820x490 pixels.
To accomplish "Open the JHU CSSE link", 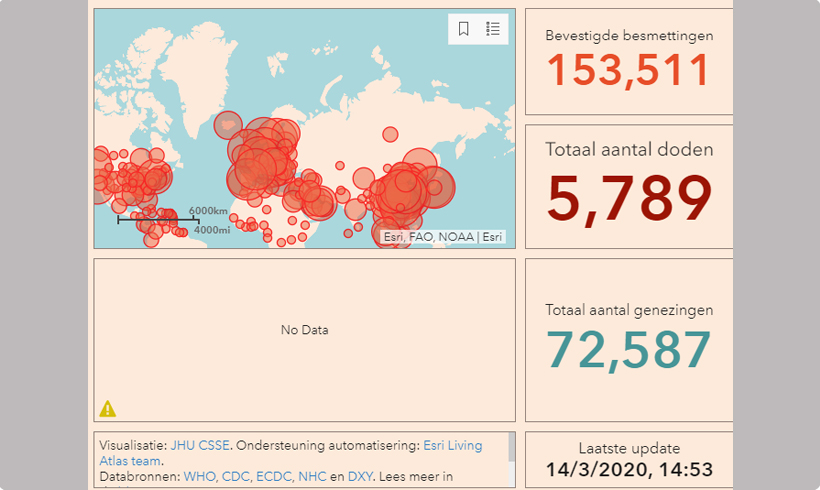I will (x=198, y=444).
